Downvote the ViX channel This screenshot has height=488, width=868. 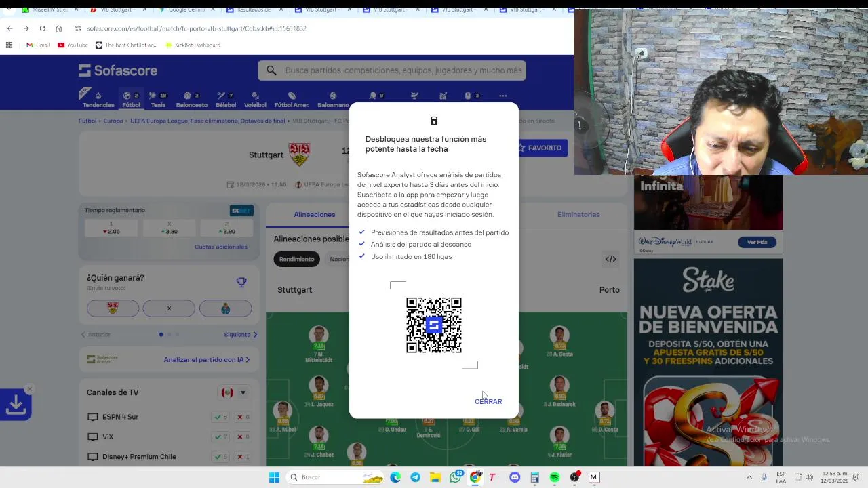click(x=243, y=436)
